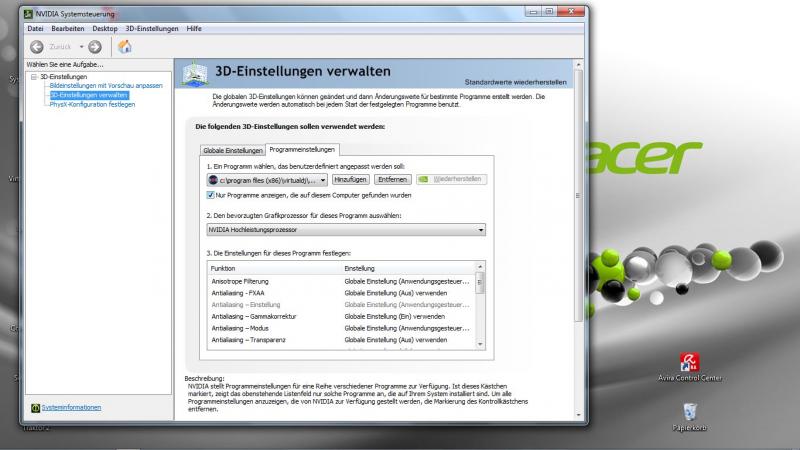This screenshot has height=450, width=800.
Task: Select Anisotrope Filterung row
Action: click(341, 282)
